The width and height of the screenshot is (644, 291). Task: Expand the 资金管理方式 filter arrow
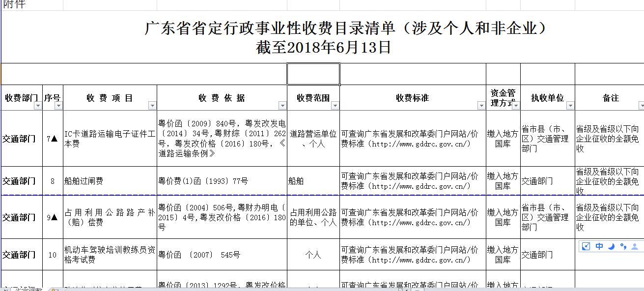tap(516, 106)
